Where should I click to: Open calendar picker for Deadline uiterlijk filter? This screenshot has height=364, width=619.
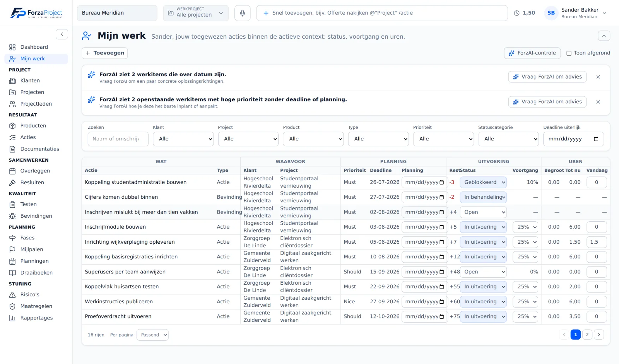tap(596, 139)
